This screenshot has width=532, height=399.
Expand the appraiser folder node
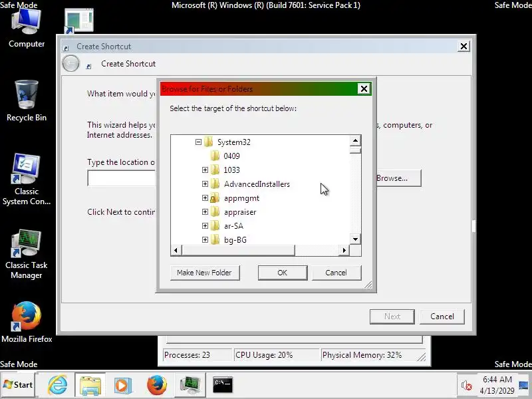(x=205, y=211)
